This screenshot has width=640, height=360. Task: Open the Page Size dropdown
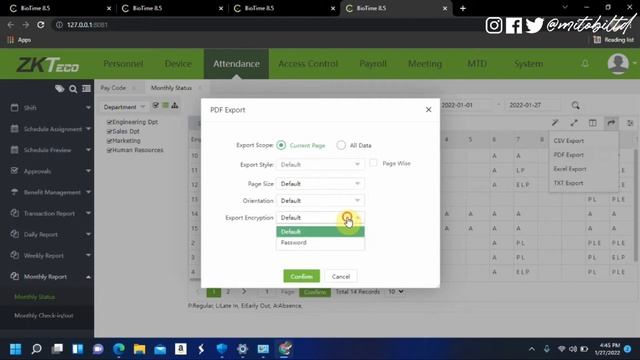320,184
